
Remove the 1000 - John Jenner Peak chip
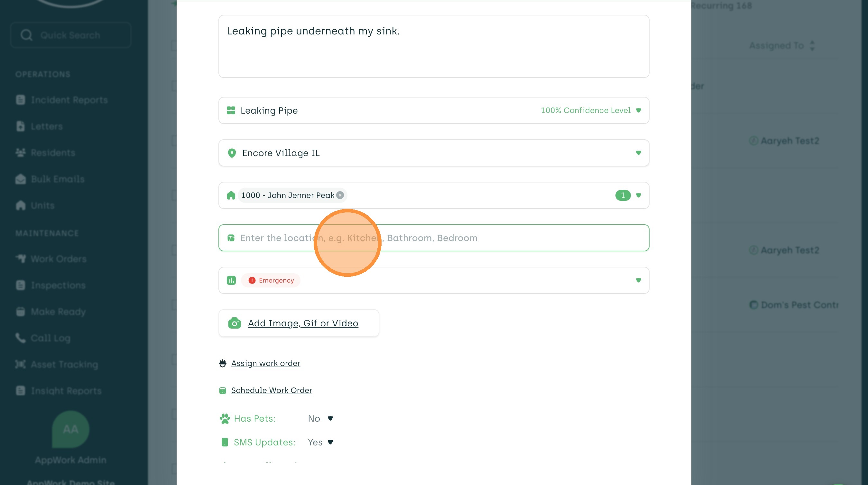click(x=340, y=195)
